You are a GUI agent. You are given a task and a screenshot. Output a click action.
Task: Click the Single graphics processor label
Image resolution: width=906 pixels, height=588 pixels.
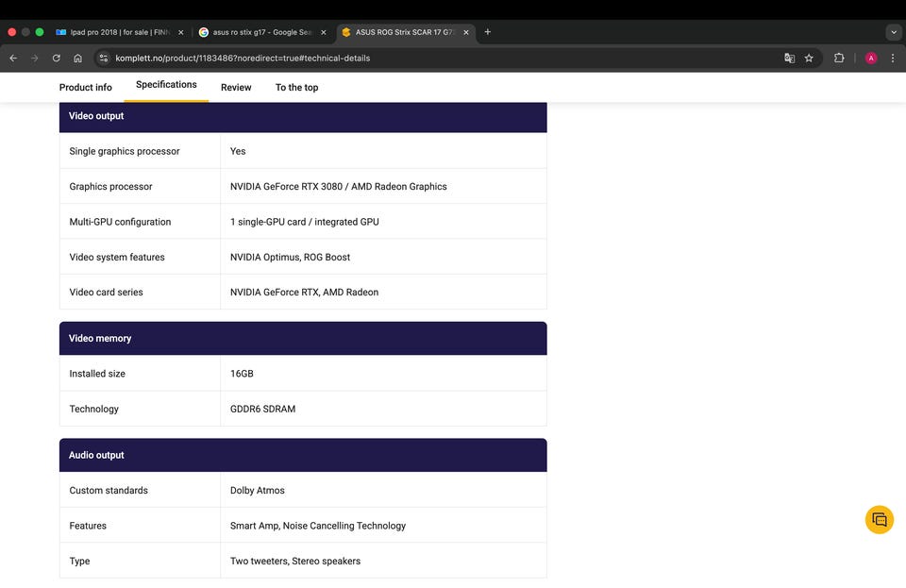tap(125, 151)
